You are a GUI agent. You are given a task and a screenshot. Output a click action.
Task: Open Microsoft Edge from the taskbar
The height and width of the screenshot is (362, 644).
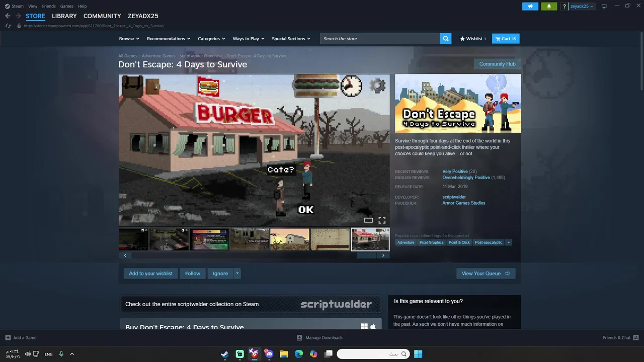click(298, 354)
